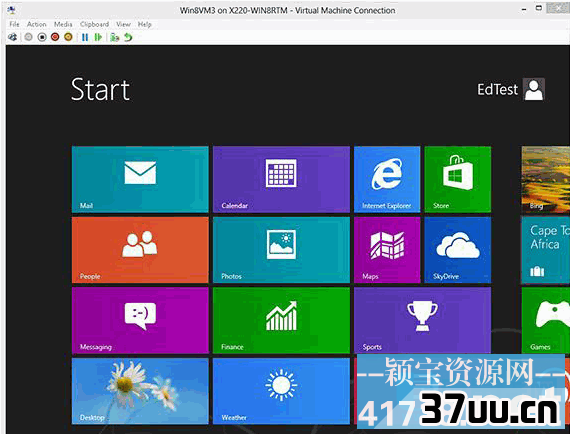The image size is (570, 434).
Task: Send Ctrl+Alt+Delete using toolbar icon
Action: click(13, 37)
